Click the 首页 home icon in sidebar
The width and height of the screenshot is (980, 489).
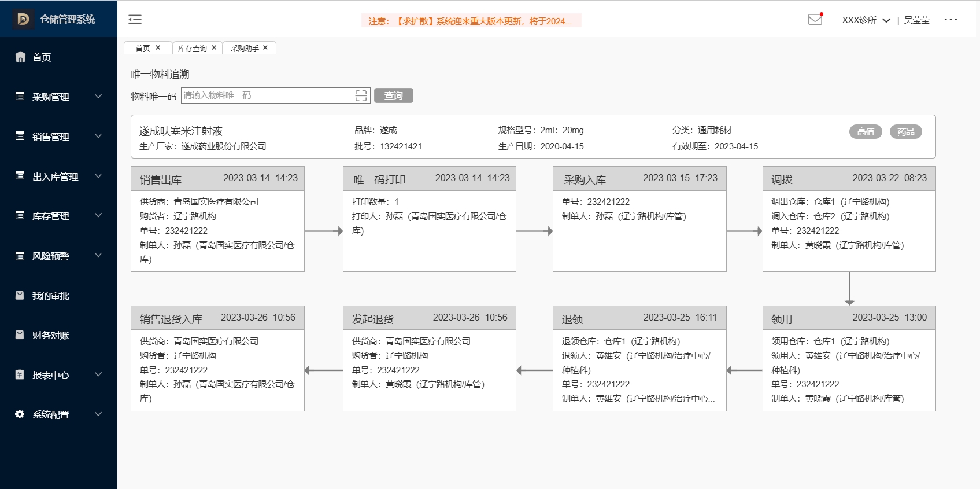pyautogui.click(x=20, y=57)
